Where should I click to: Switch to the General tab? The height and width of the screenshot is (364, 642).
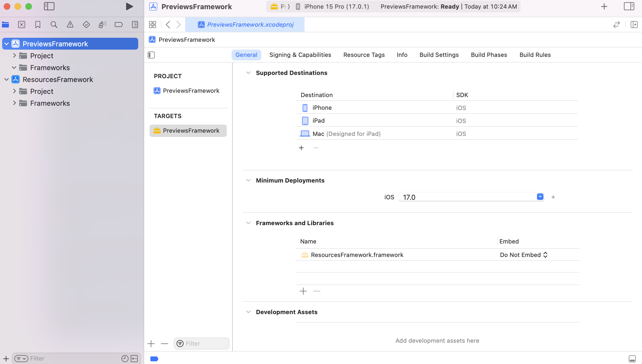pyautogui.click(x=246, y=55)
